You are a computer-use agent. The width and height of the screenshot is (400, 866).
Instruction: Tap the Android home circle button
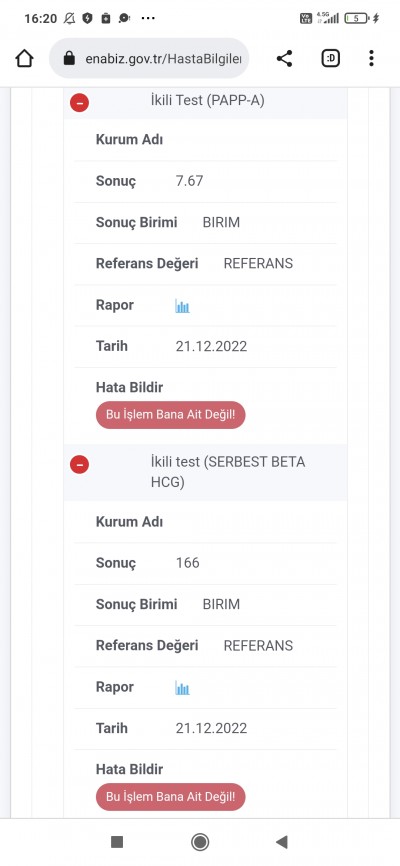200,842
